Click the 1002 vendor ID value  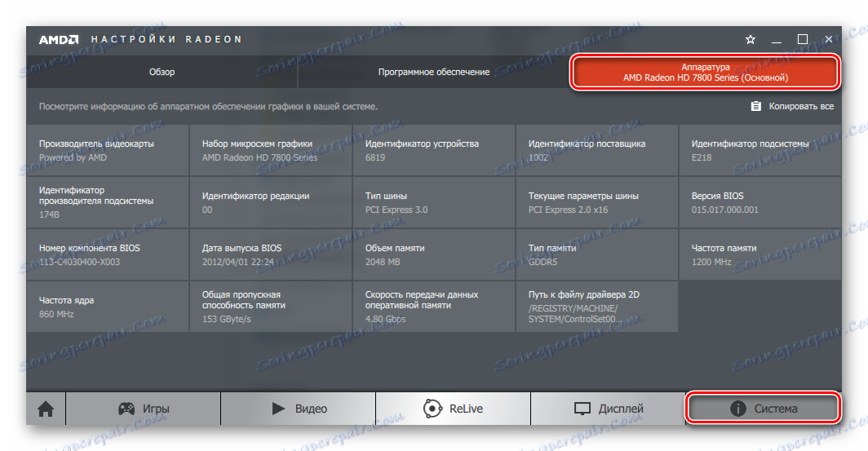click(538, 157)
